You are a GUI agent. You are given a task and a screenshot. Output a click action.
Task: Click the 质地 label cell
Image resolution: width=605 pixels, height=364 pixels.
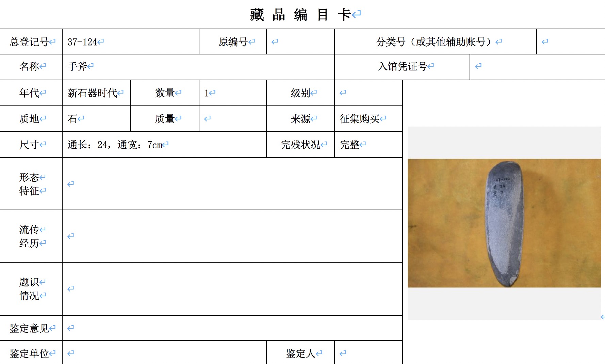point(31,119)
